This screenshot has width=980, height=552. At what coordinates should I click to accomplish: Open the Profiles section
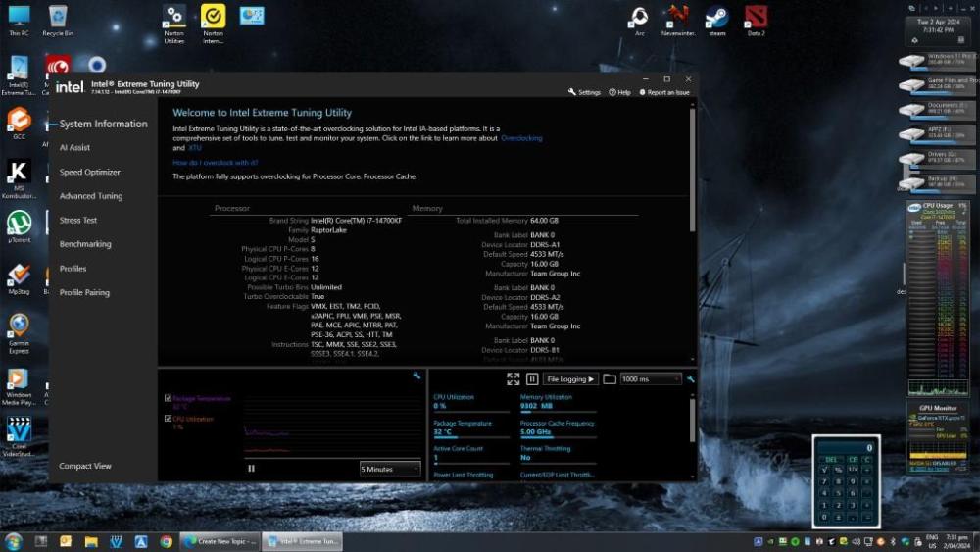pos(73,269)
